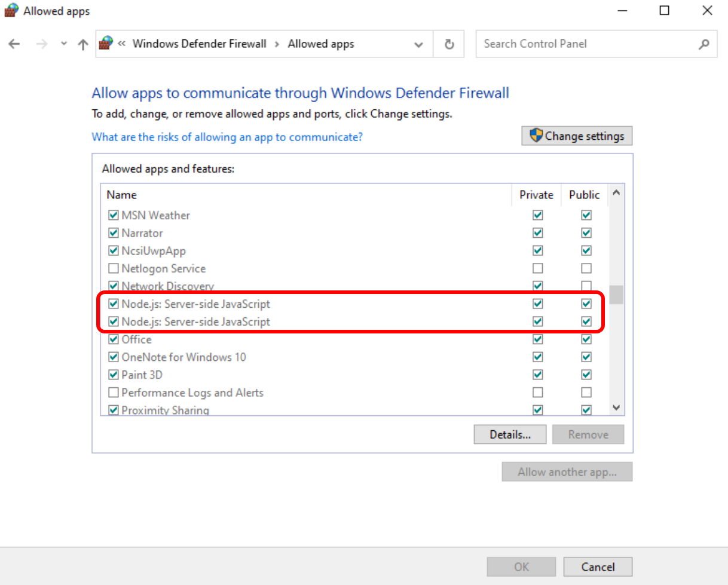This screenshot has width=728, height=585.
Task: Click the Forward navigation arrow
Action: point(41,44)
